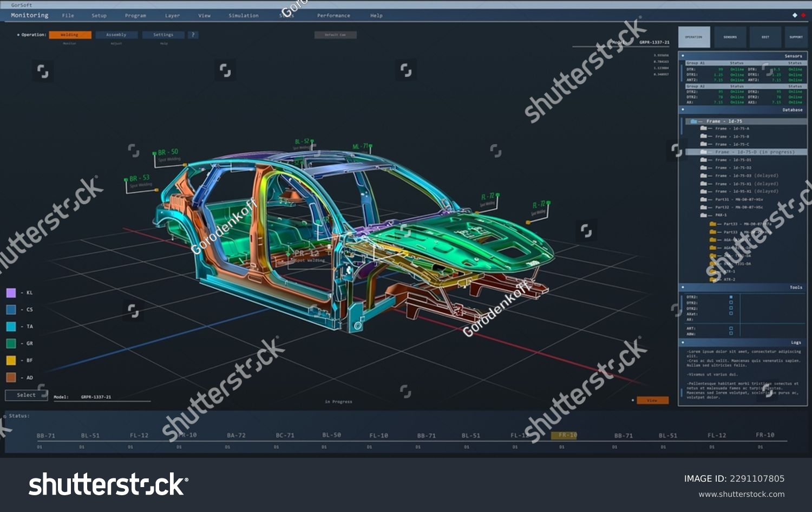Click the purple KL color swatch
Screen dimensions: 812x512
click(11, 293)
